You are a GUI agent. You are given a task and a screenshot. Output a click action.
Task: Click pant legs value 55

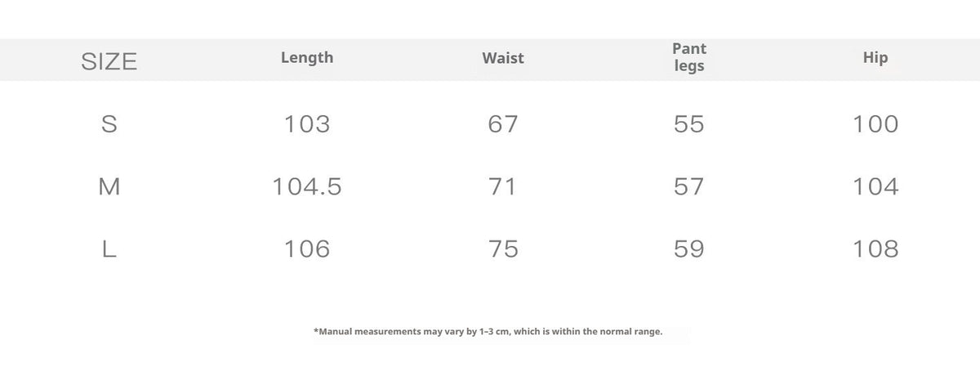pyautogui.click(x=689, y=124)
